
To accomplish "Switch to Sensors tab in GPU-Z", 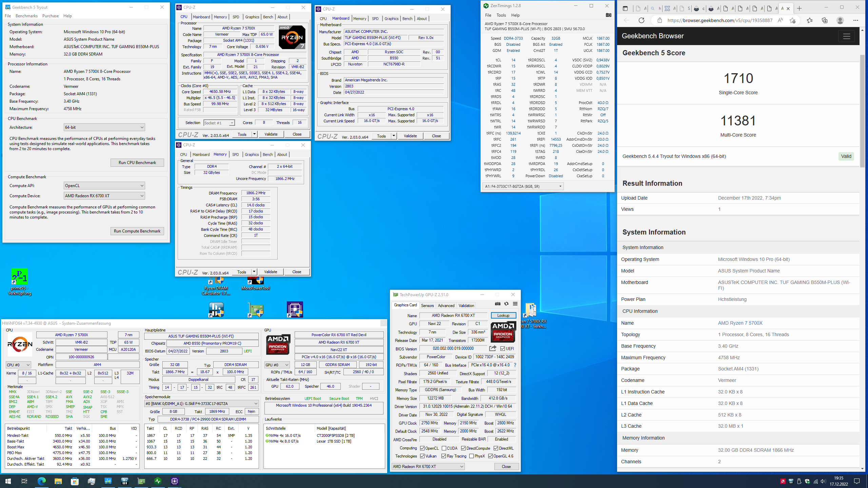I will pos(427,305).
